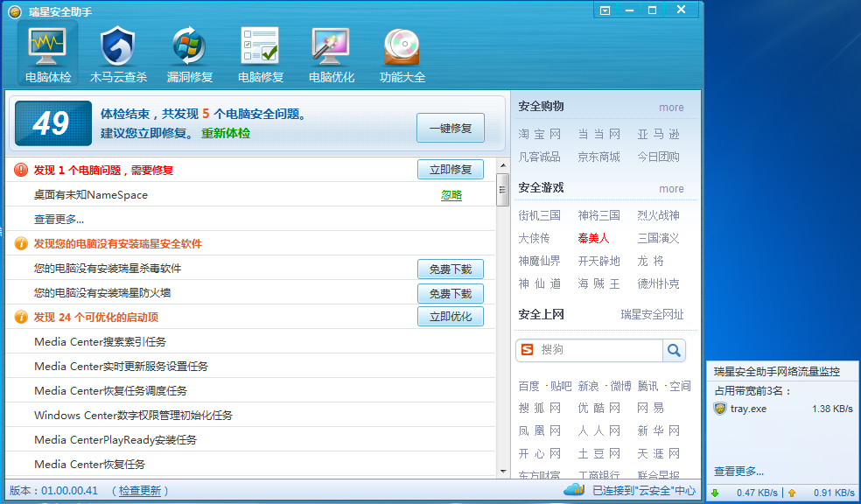
Task: Click the tray.exe entry in bandwidth list
Action: click(x=782, y=409)
